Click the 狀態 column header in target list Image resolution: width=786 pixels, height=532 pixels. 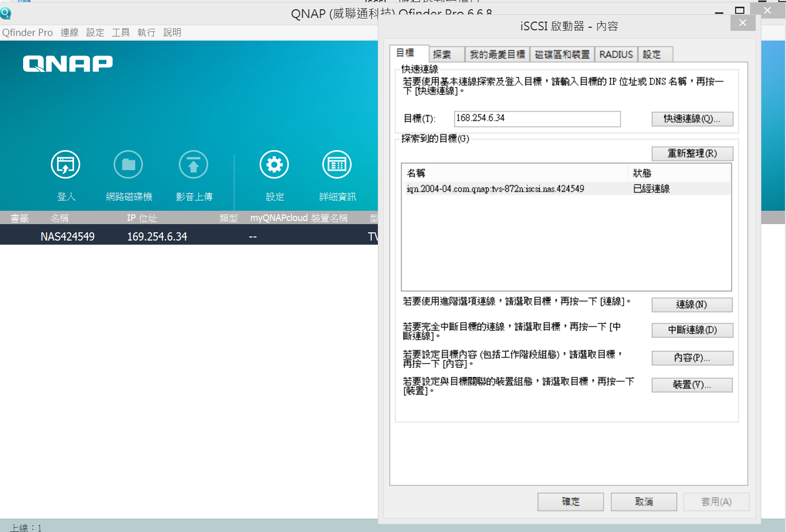pyautogui.click(x=679, y=173)
